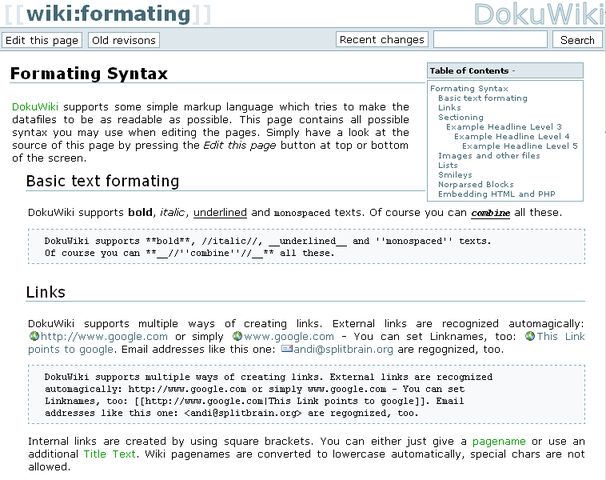
Task: Jump to Norparsed Blocks in the contents
Action: click(x=476, y=184)
